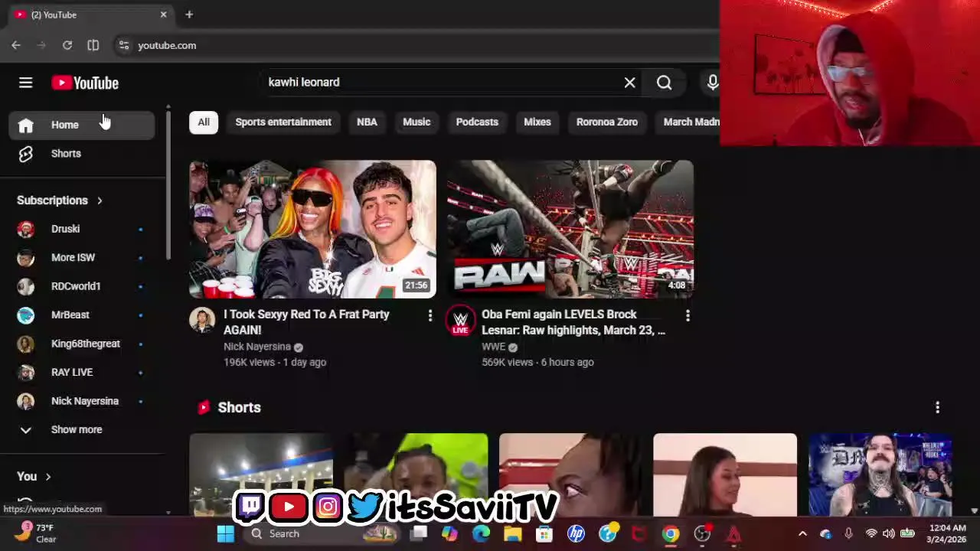Screen dimensions: 980x551
Task: Toggle browser side panel icon
Action: (93, 46)
